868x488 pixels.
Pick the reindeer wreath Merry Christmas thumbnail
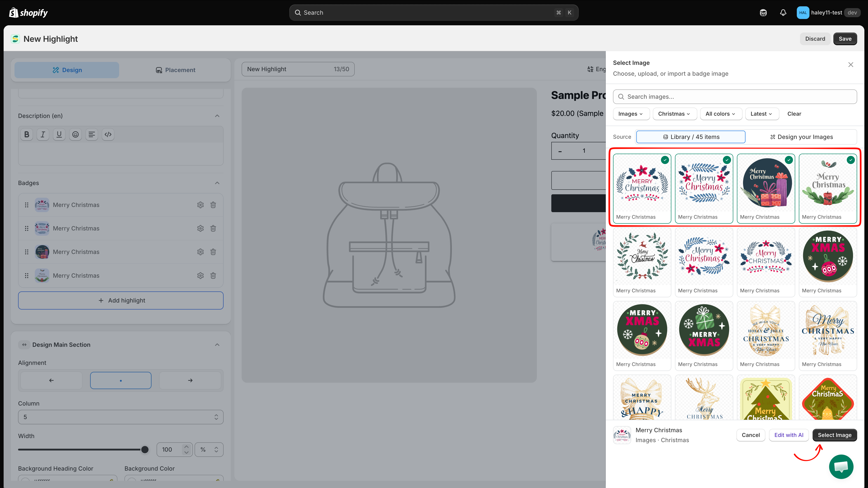point(642,262)
